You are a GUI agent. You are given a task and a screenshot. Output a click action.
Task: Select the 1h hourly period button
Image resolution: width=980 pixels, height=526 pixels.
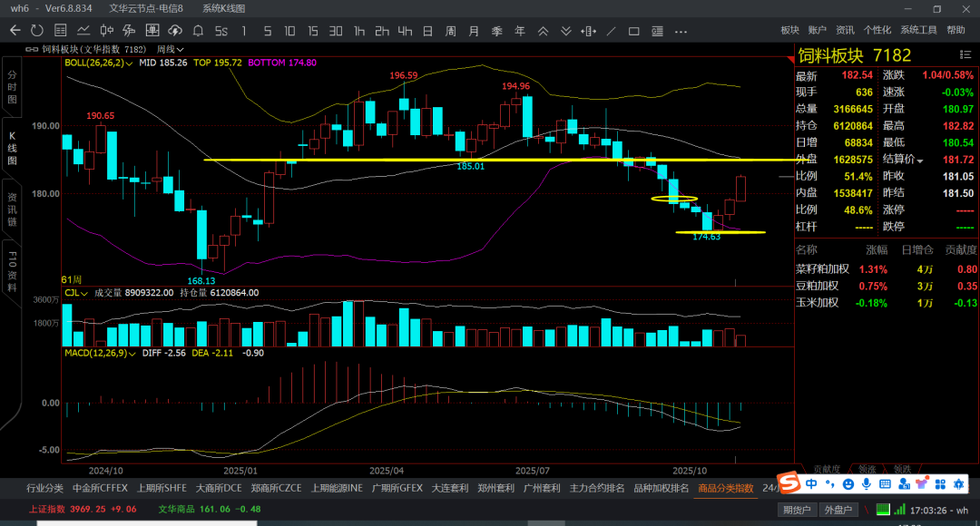359,30
